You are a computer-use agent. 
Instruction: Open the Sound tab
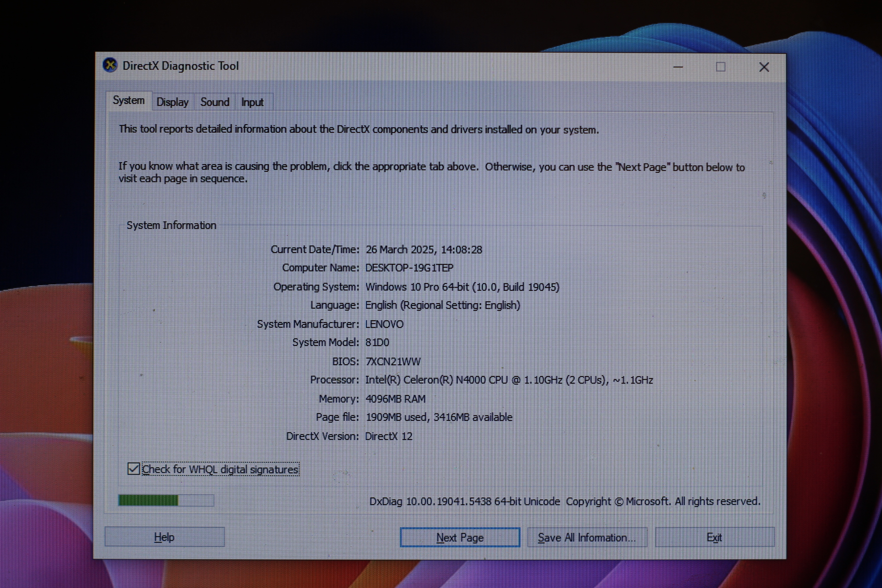(215, 102)
